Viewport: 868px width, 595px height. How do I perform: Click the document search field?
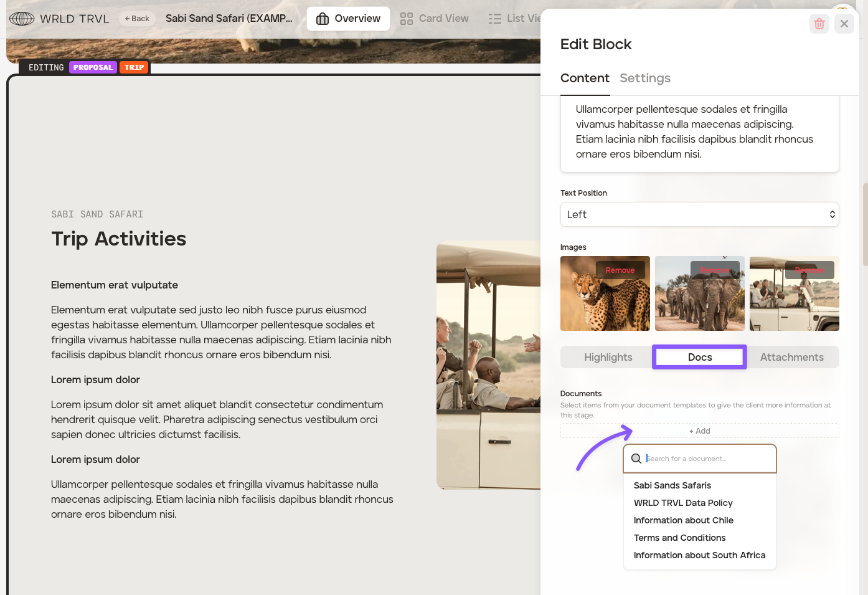pos(707,459)
